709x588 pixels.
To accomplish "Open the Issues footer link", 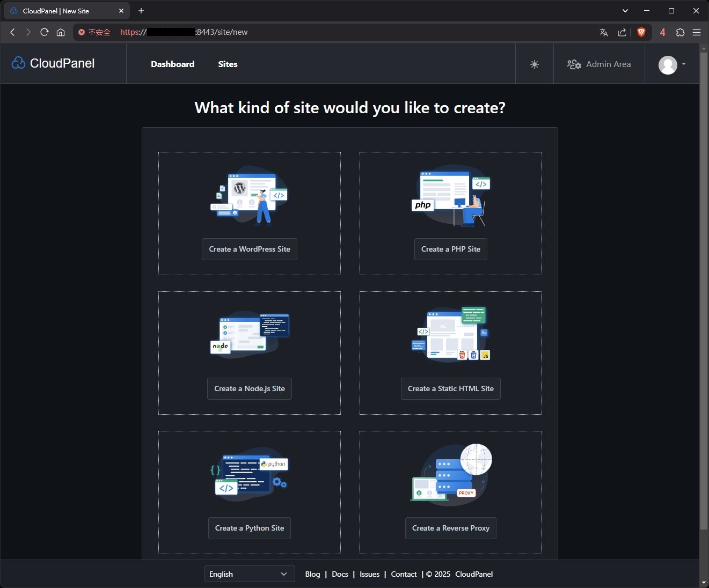I will [369, 574].
